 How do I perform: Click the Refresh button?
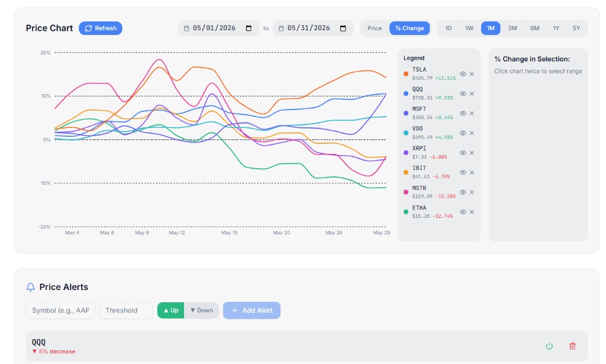point(101,28)
